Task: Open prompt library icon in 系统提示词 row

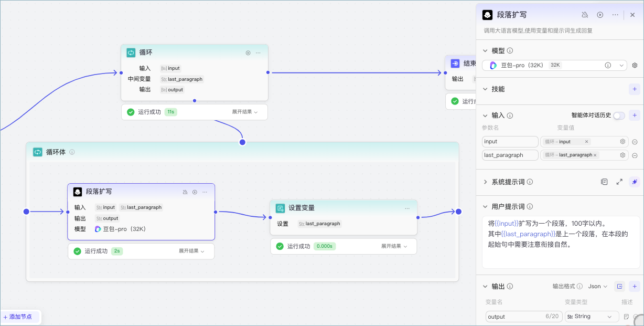Action: click(x=604, y=182)
